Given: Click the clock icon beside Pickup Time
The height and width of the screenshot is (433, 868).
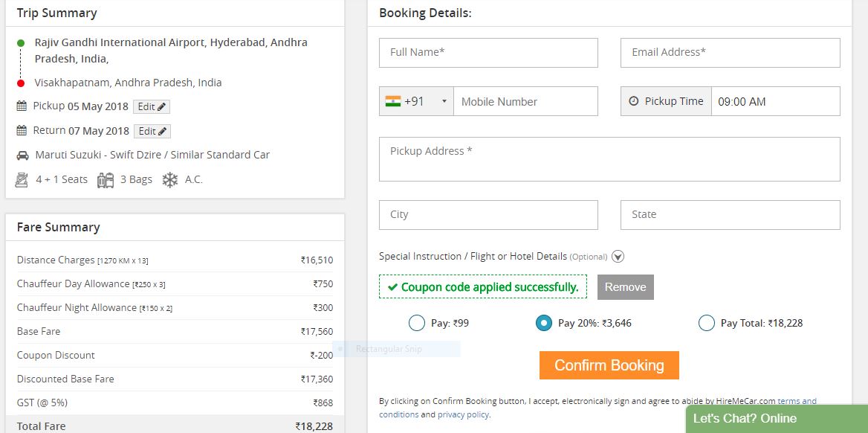Looking at the screenshot, I should (634, 101).
